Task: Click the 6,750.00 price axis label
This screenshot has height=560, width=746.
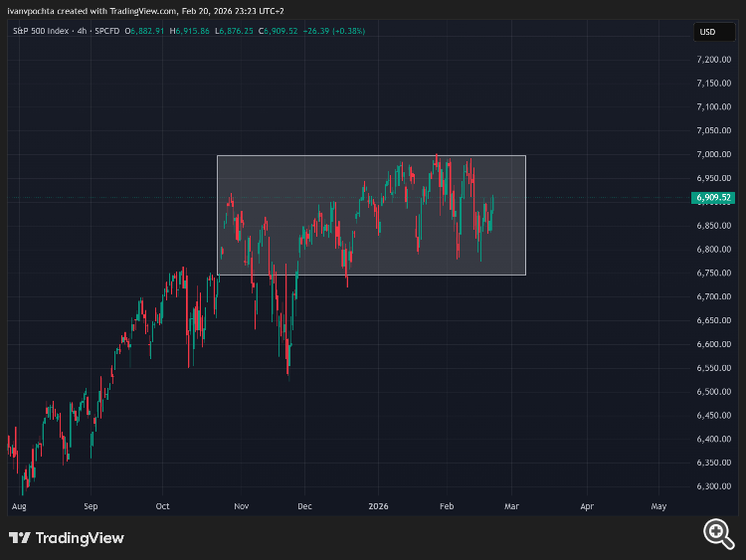Action: [713, 274]
